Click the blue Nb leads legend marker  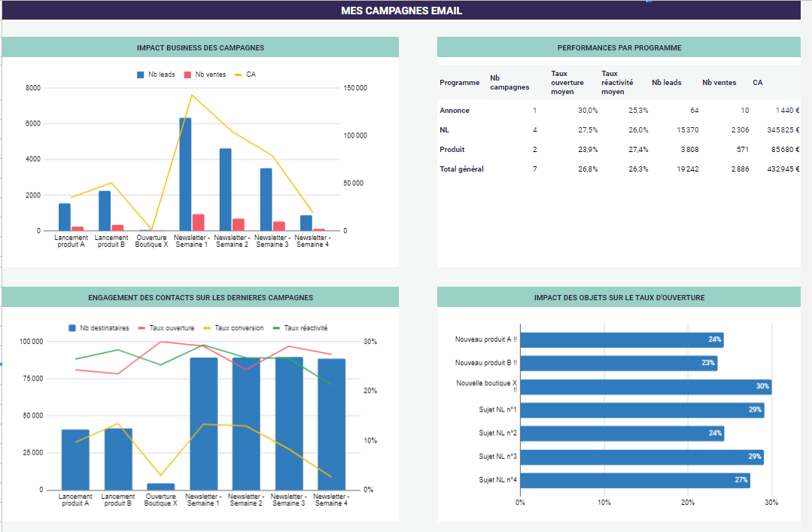[x=141, y=73]
